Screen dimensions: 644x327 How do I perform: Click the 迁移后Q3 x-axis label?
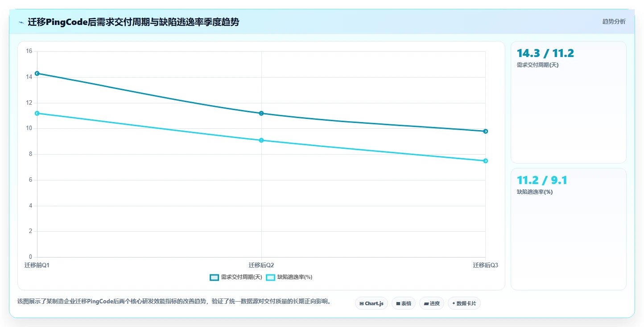coord(486,266)
